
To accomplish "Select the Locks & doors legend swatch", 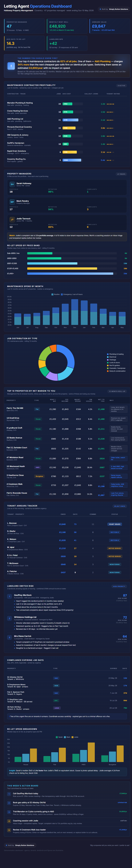I will (108, 363).
